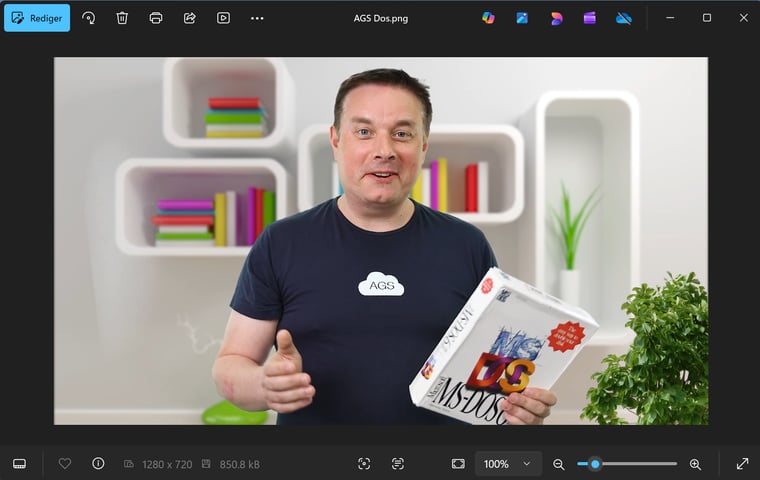
Task: Toggle the filmstrip view icon
Action: [x=19, y=464]
